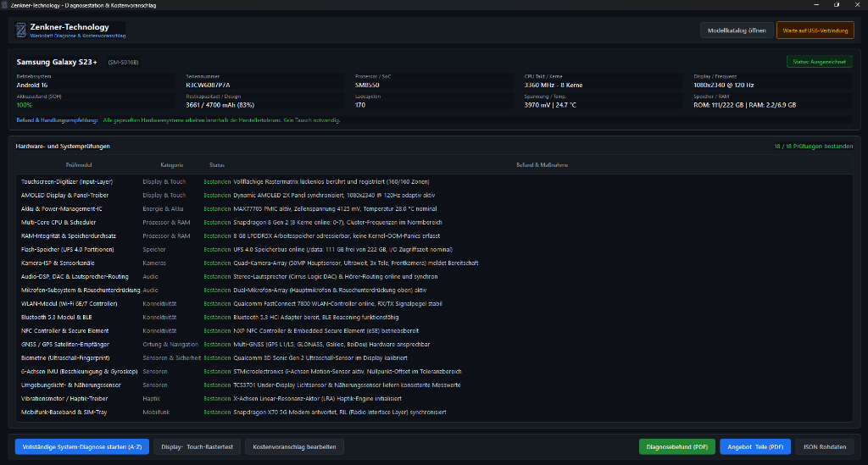Screen dimensions: 868x465
Task: Export the Diagnosebefund (PDF)
Action: click(x=677, y=446)
